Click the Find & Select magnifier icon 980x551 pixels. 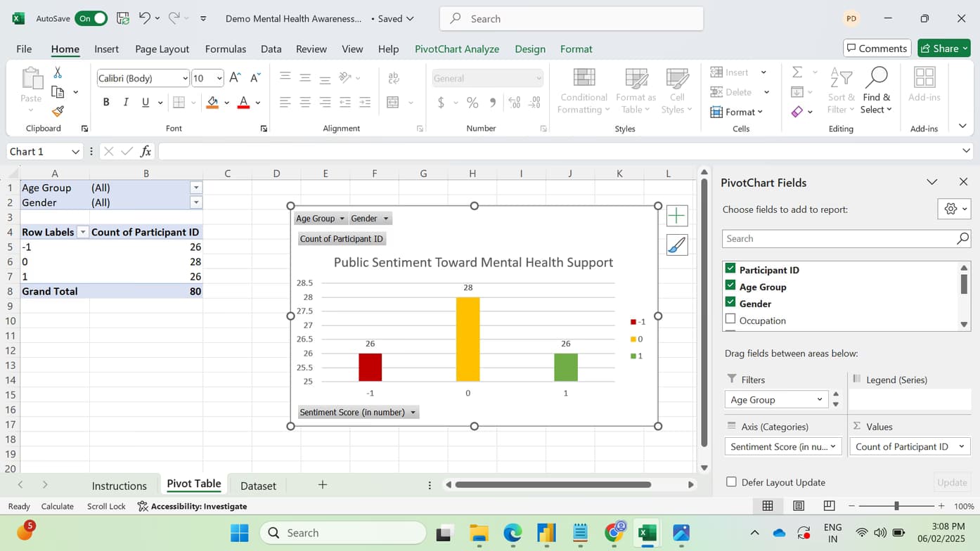click(x=877, y=77)
